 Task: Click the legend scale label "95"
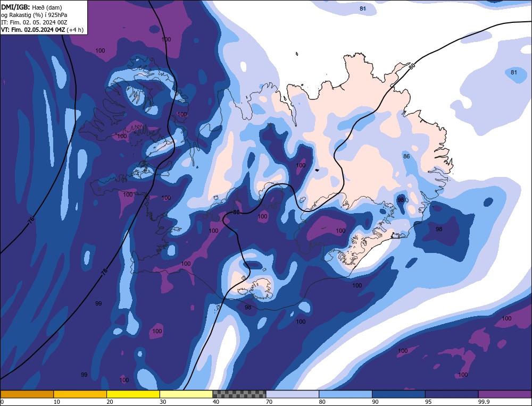(x=428, y=402)
